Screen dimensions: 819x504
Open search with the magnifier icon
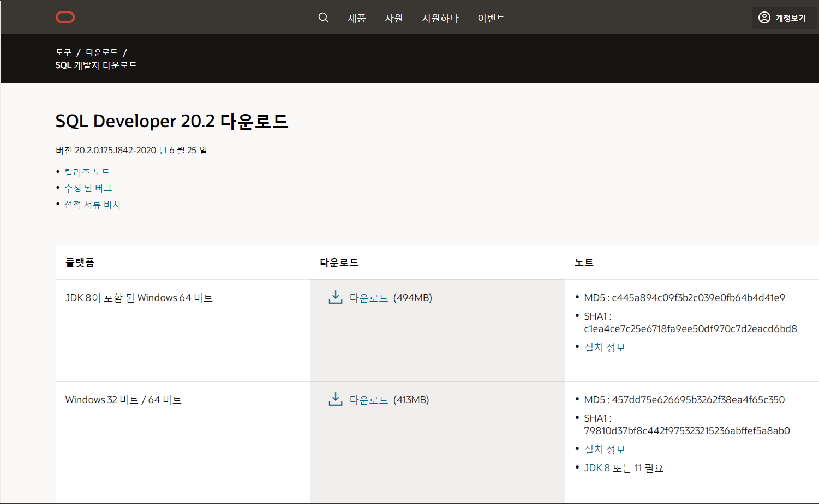tap(323, 17)
